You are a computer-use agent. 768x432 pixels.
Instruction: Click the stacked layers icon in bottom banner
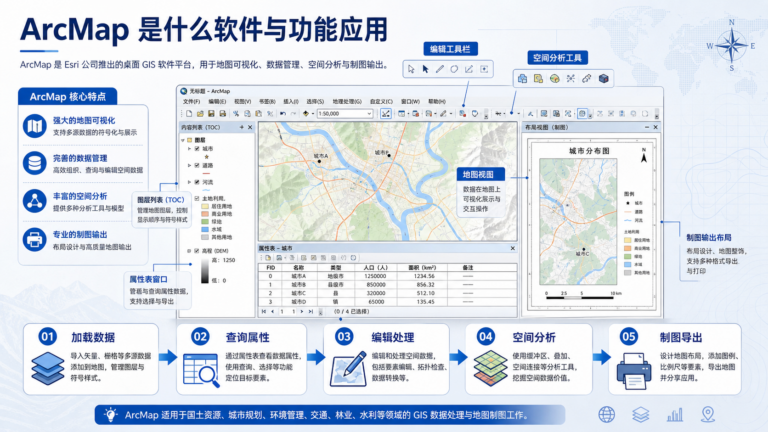click(x=641, y=415)
